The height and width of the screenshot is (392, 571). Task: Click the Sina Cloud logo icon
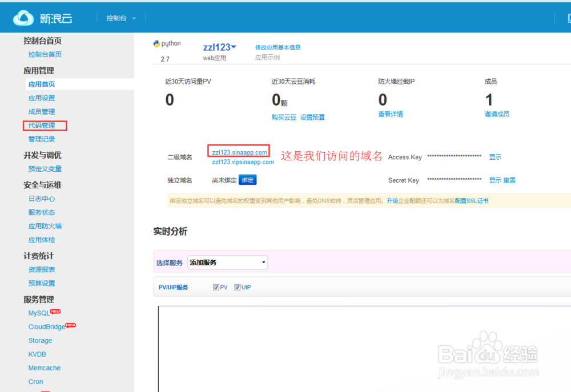tap(23, 18)
